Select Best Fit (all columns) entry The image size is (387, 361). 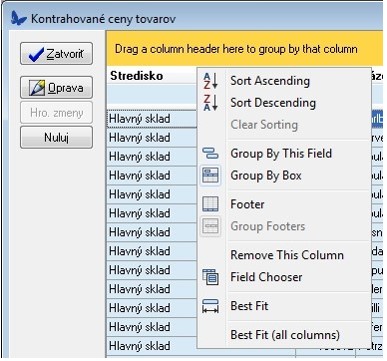coord(283,334)
